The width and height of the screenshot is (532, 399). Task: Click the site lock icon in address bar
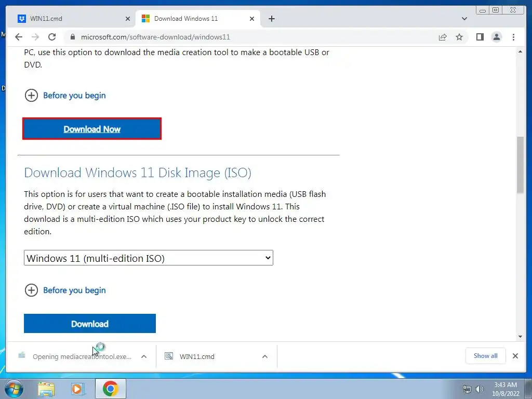(73, 37)
